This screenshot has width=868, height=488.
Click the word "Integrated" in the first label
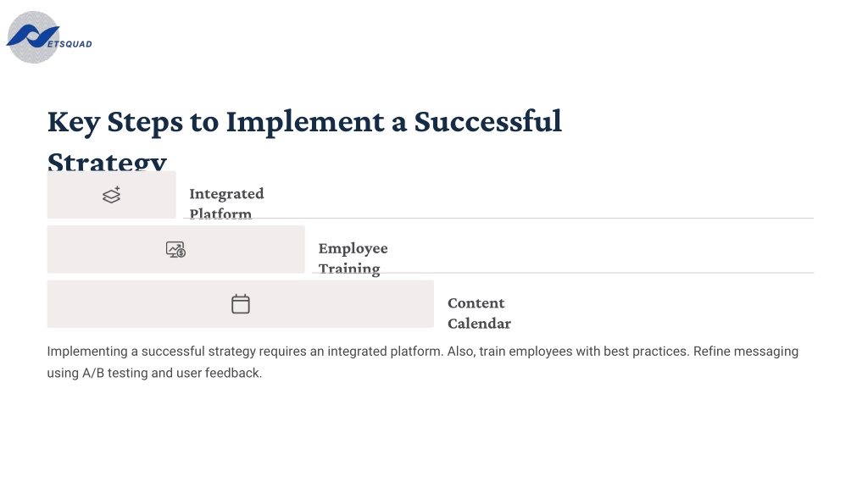[226, 194]
